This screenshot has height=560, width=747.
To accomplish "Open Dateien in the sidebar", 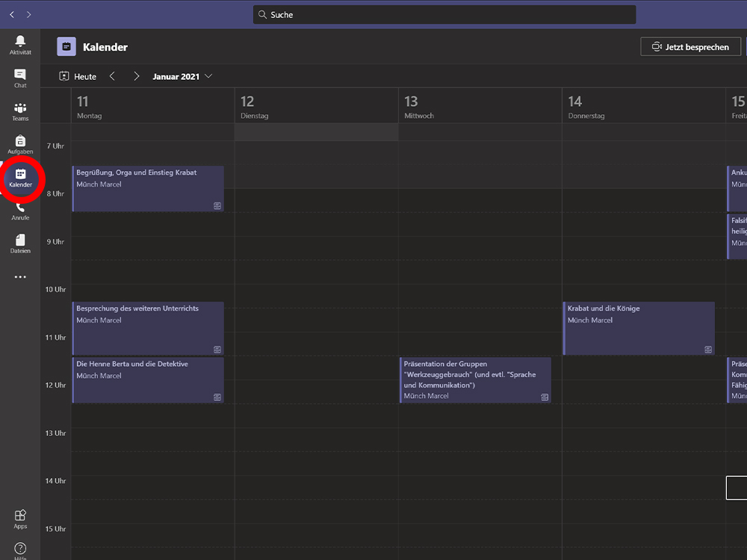I will coord(20,243).
